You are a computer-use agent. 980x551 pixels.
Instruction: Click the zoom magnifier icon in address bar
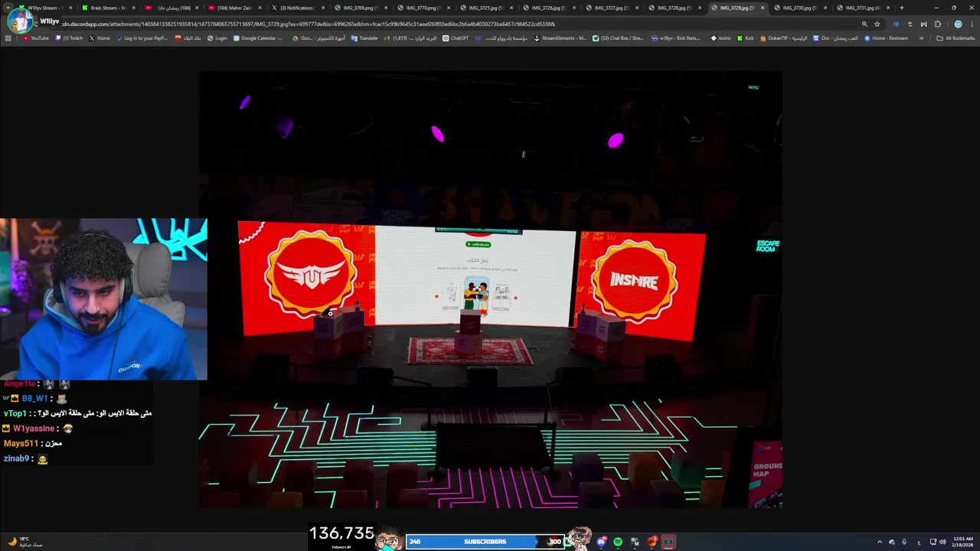(x=864, y=24)
